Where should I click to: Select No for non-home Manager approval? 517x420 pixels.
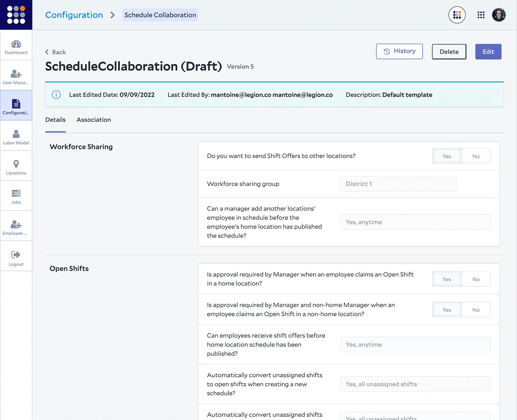pyautogui.click(x=476, y=310)
